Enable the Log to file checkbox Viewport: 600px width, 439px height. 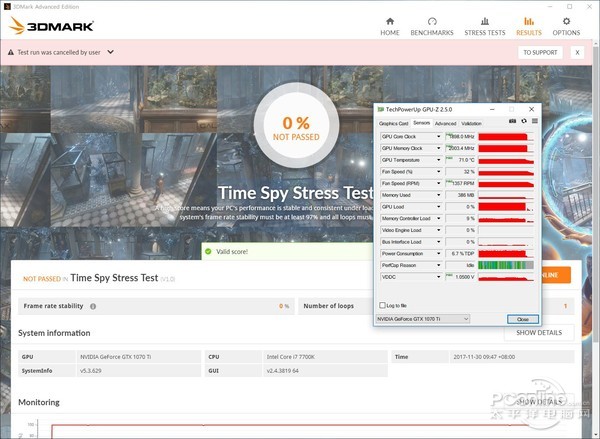click(382, 305)
